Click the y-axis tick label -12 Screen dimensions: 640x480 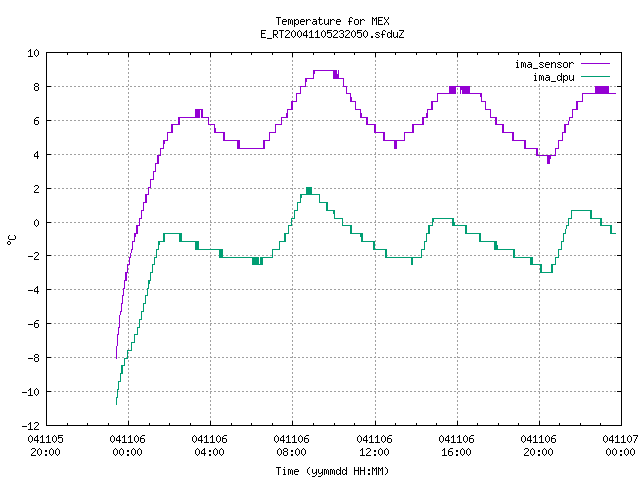[x=31, y=426]
